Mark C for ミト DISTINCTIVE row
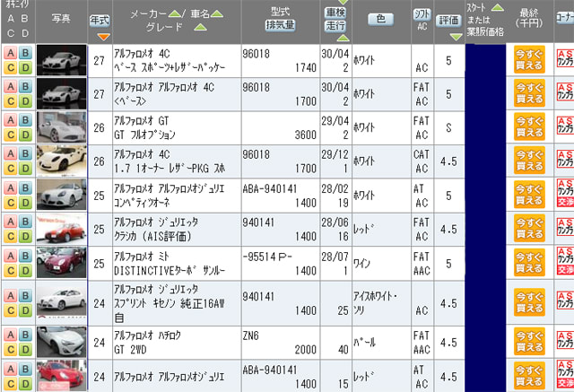The image size is (574, 392). (11, 271)
